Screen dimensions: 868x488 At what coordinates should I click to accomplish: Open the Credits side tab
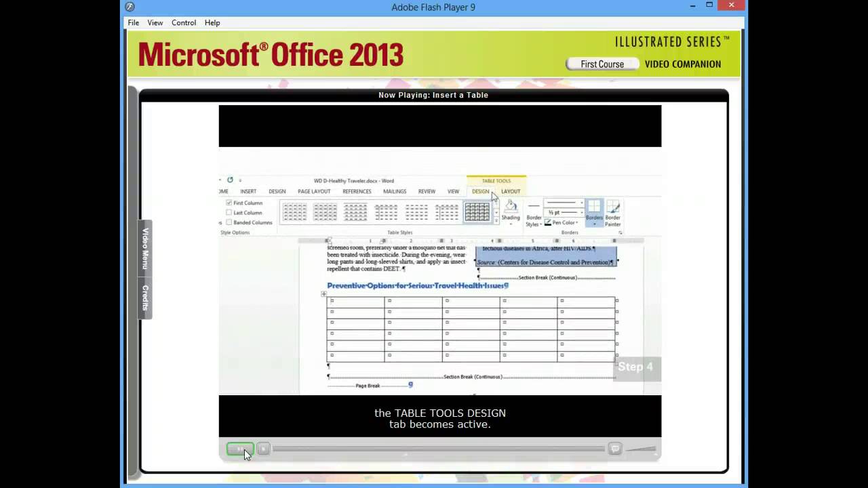[x=145, y=298]
